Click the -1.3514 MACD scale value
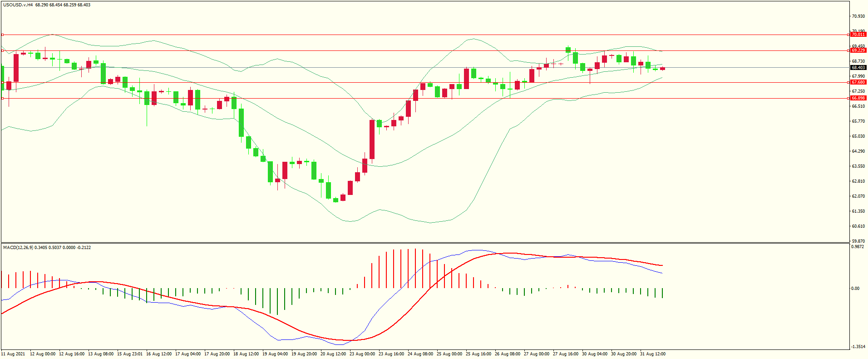This screenshot has height=359, width=868. (858, 347)
